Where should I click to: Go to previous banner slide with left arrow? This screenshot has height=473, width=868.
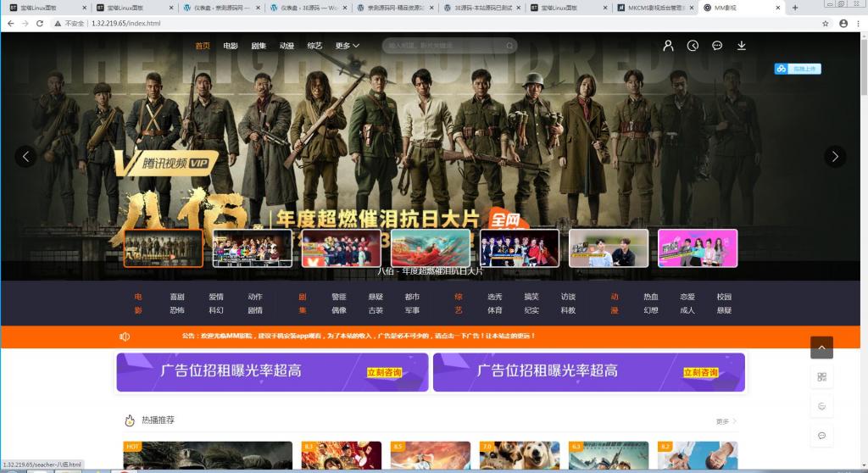[26, 156]
